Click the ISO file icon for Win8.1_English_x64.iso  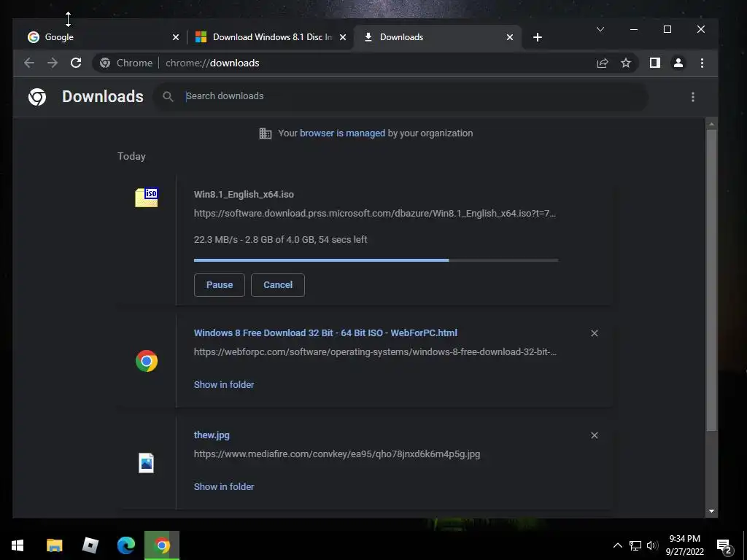coord(146,197)
